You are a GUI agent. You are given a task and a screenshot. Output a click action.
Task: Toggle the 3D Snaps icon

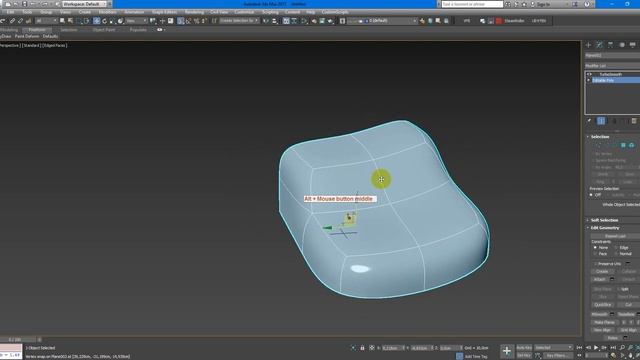point(180,21)
